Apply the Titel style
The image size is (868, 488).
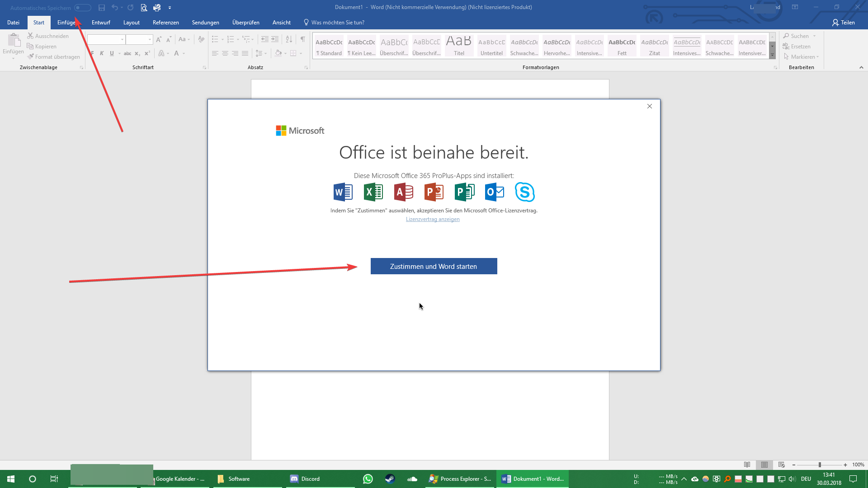point(459,46)
